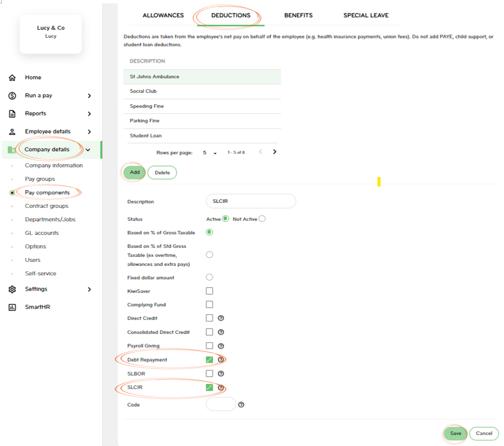Click the Run a pay dollar icon

click(x=12, y=96)
